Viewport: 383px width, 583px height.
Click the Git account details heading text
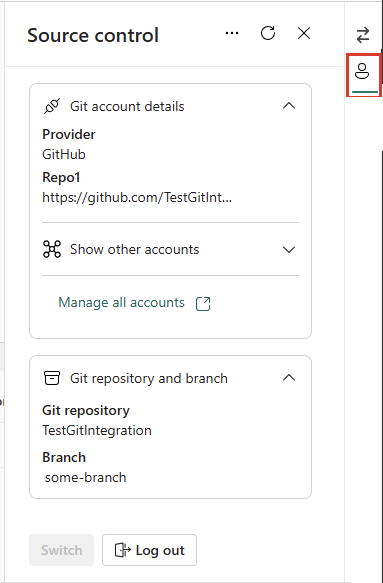pos(127,107)
